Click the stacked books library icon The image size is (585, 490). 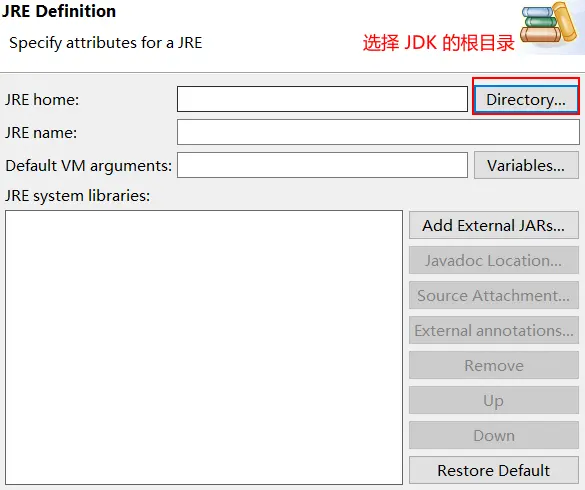tap(550, 23)
